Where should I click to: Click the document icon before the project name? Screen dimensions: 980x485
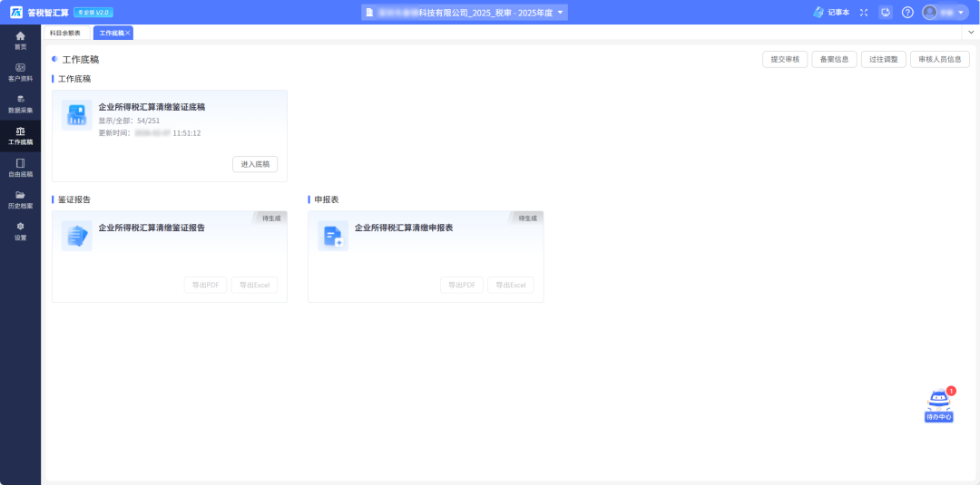[x=369, y=13]
